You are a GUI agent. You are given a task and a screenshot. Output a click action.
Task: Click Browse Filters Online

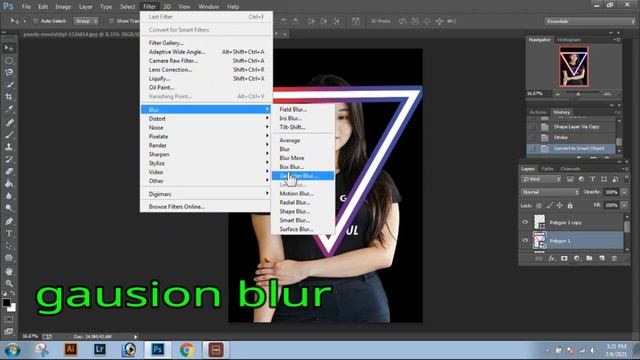206,207
